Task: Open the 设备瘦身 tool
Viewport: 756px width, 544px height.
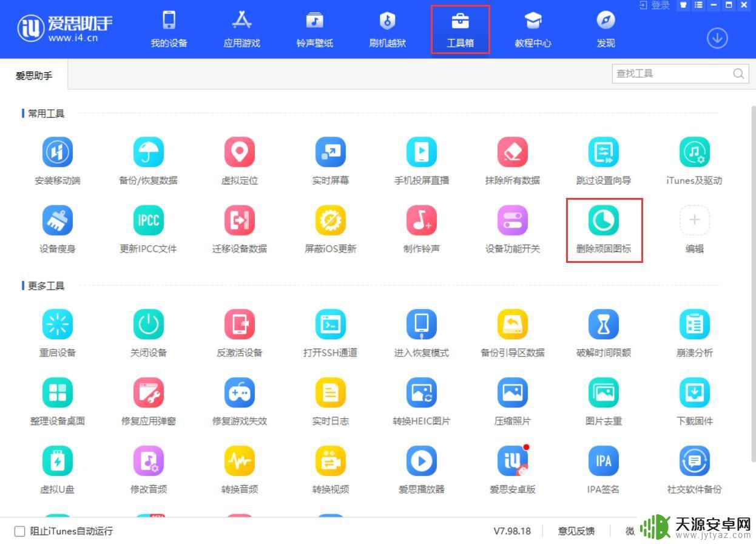Action: click(58, 220)
